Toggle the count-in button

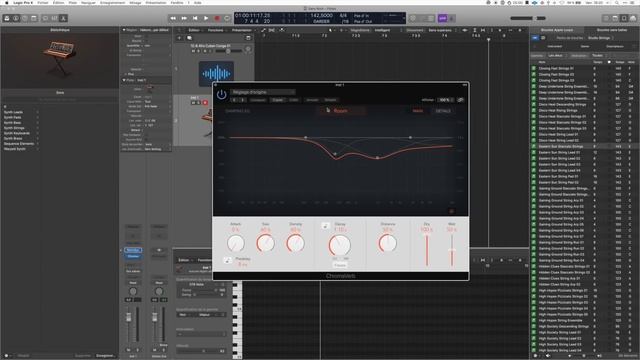click(452, 18)
